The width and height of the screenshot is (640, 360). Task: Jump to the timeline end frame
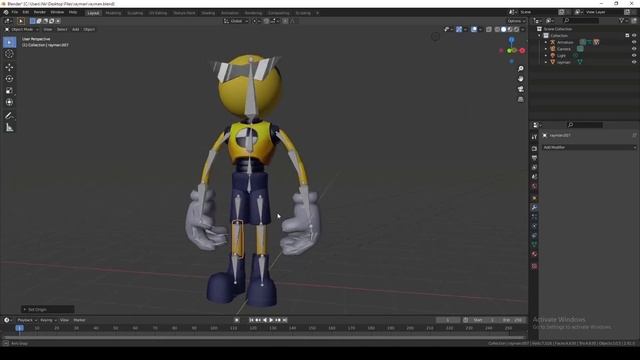pyautogui.click(x=285, y=320)
